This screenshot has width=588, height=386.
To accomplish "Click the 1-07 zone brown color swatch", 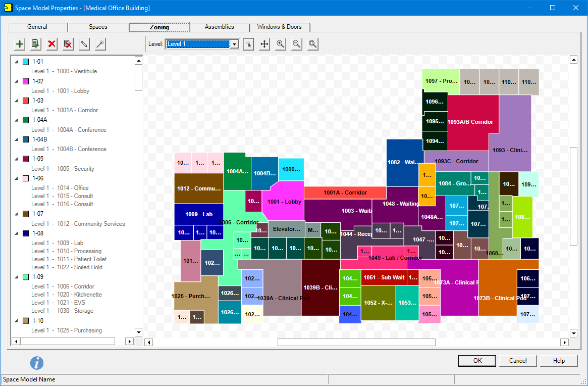I will tap(26, 214).
